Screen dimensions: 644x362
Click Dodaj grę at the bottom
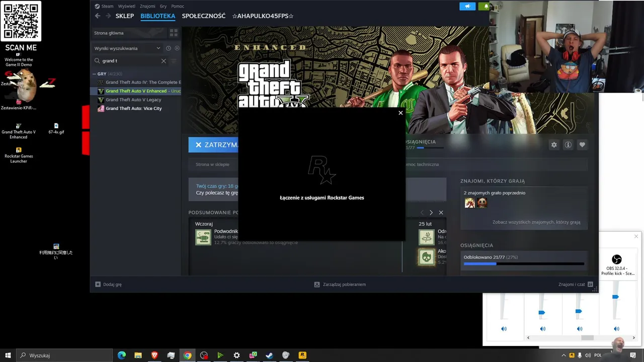(109, 285)
